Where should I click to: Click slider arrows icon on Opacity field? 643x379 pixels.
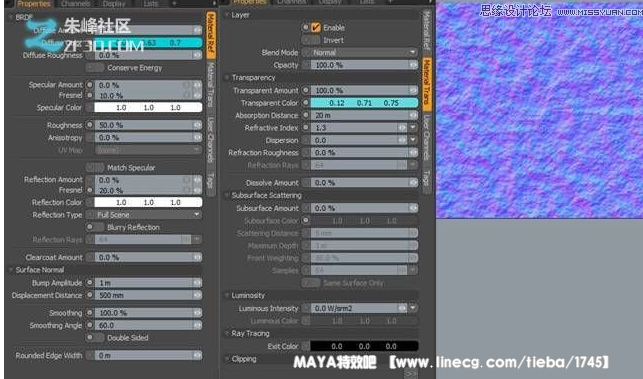pos(413,65)
